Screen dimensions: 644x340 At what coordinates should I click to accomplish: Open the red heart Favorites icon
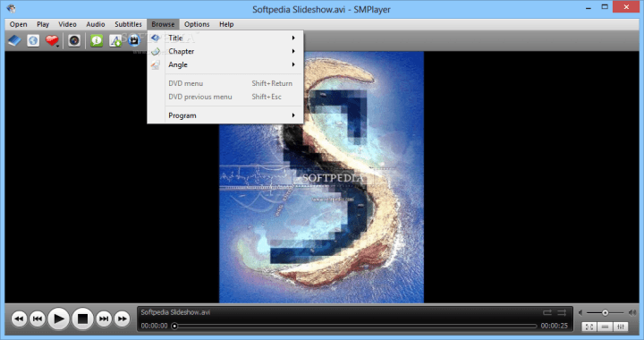[51, 40]
